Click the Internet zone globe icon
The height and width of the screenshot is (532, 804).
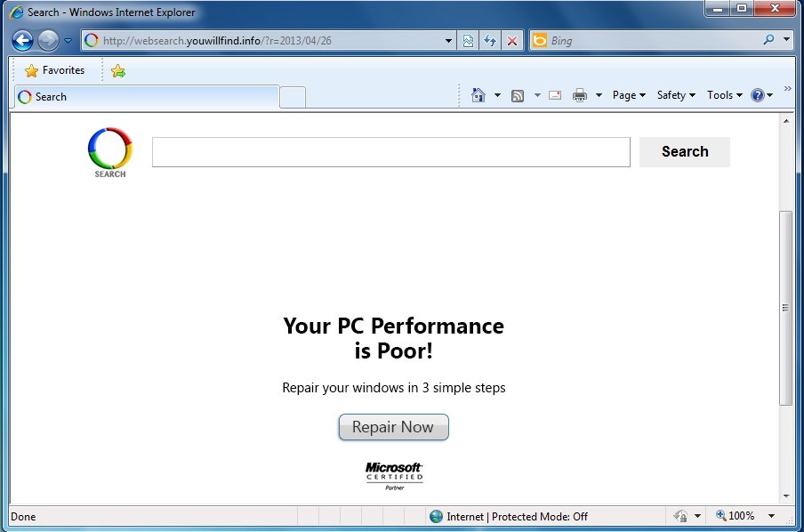pos(436,516)
